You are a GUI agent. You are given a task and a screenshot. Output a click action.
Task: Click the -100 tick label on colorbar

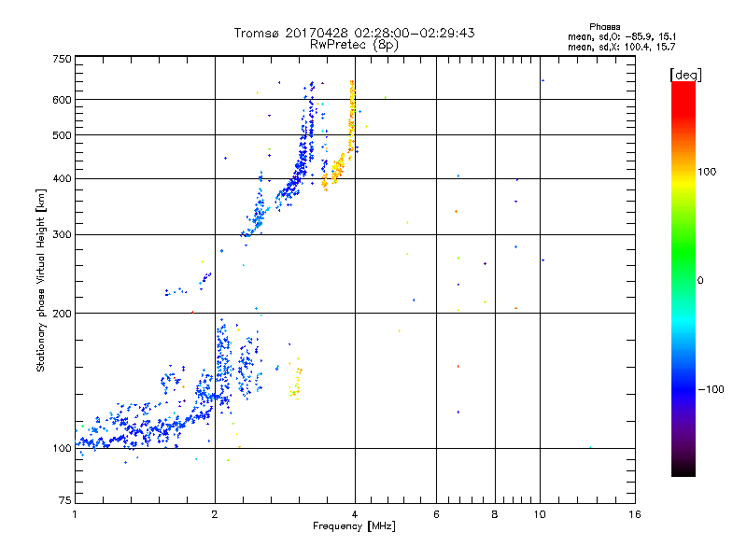point(712,388)
